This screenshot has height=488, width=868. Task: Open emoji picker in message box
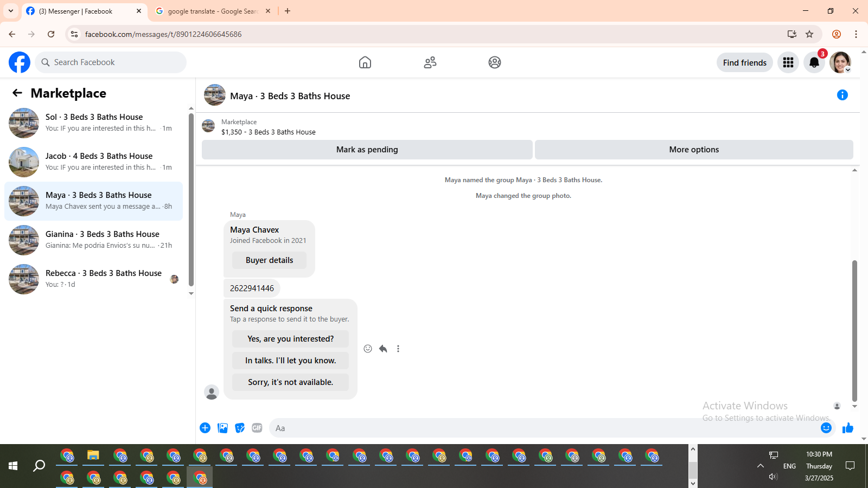826,428
